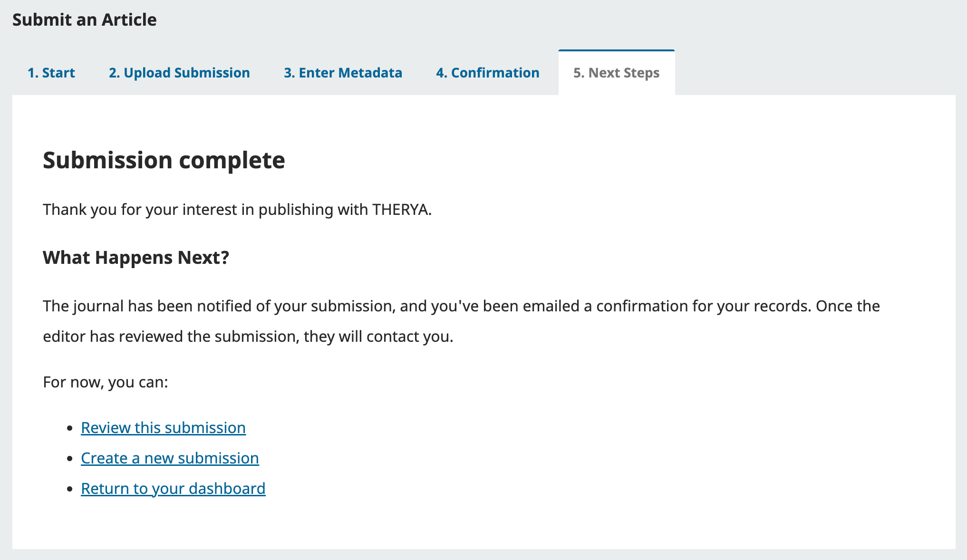Select the 4. Confirmation tab

pos(487,73)
